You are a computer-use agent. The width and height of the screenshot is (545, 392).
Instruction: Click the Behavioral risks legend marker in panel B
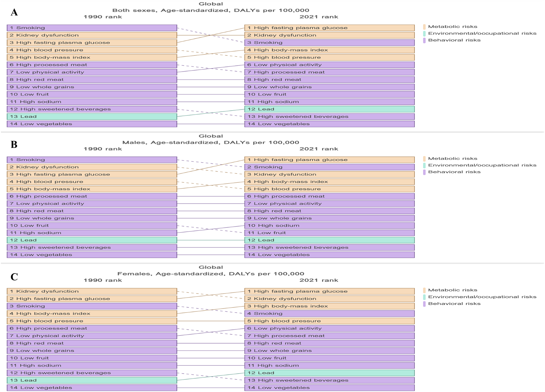click(425, 172)
